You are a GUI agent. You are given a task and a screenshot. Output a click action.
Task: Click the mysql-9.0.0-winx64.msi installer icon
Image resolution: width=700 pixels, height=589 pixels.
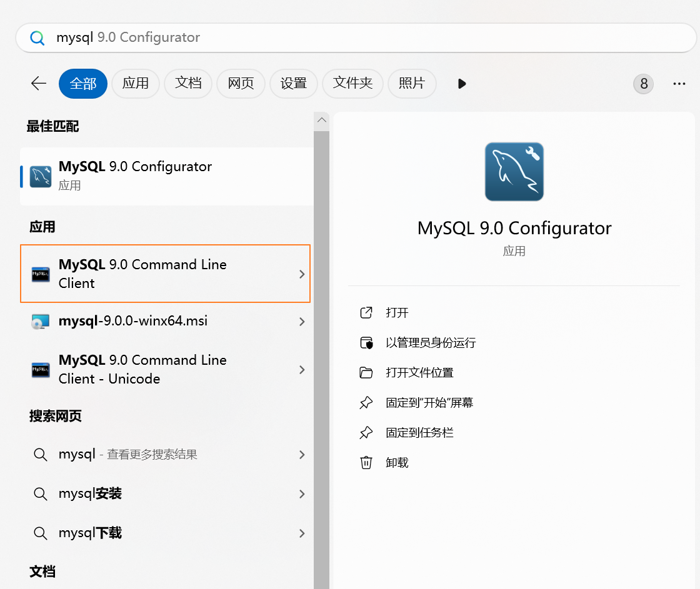click(x=41, y=322)
